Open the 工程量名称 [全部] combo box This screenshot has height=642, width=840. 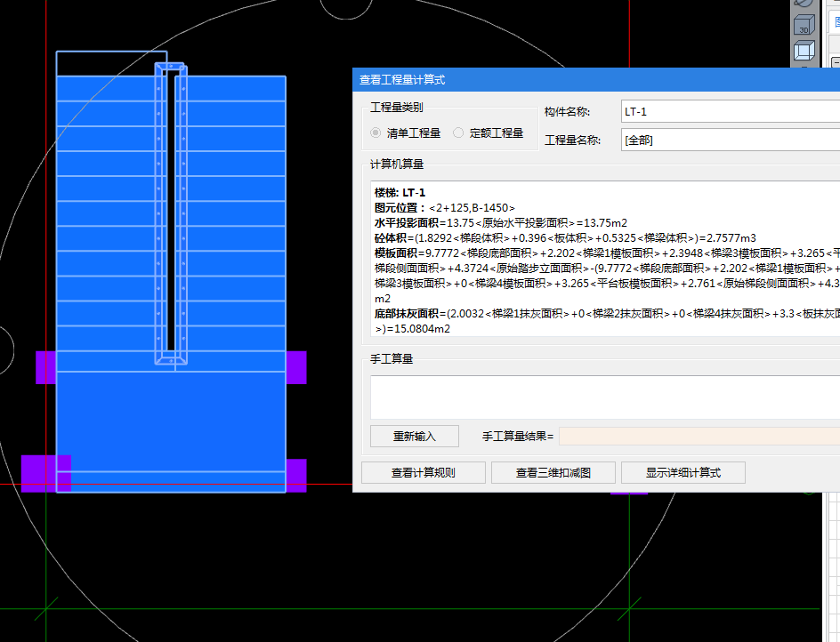[731, 140]
